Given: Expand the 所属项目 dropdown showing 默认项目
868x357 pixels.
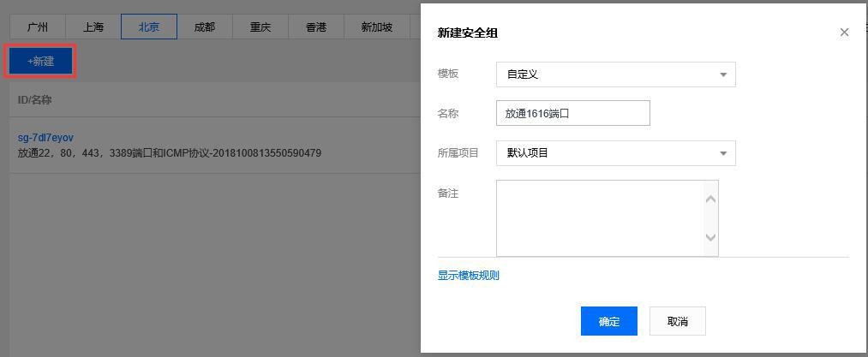Looking at the screenshot, I should [x=615, y=153].
